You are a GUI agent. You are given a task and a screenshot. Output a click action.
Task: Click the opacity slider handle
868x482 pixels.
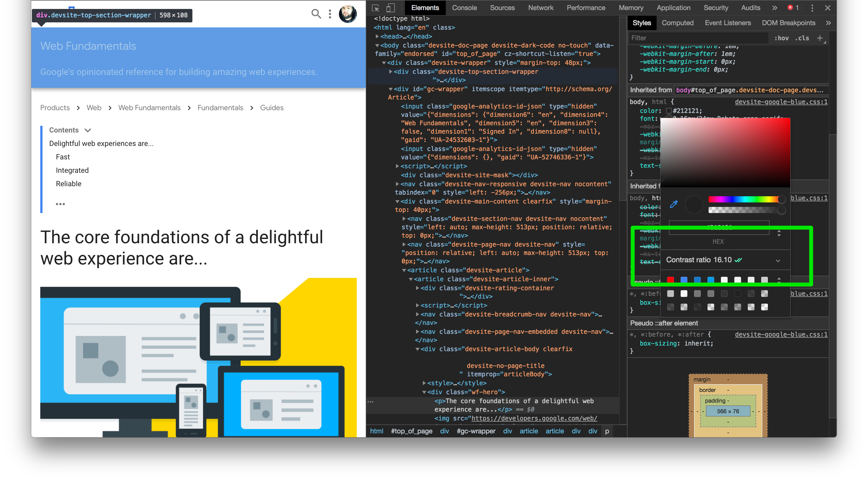[781, 210]
